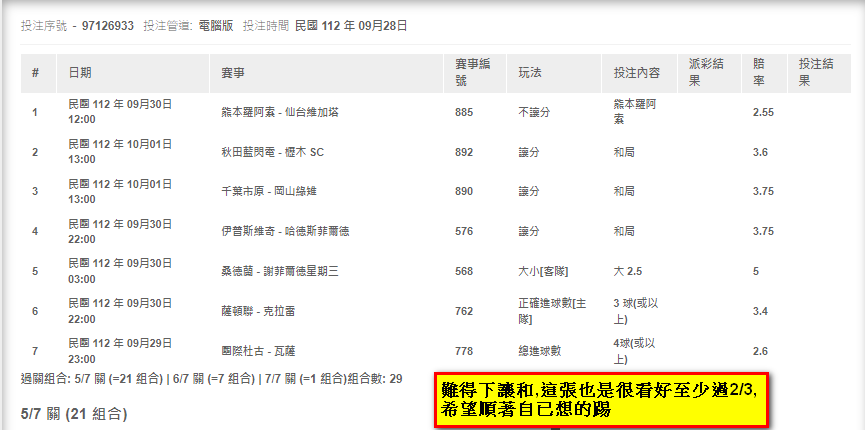Select the 投注內容 column header
Viewport: 865px width, 430px height.
point(636,73)
